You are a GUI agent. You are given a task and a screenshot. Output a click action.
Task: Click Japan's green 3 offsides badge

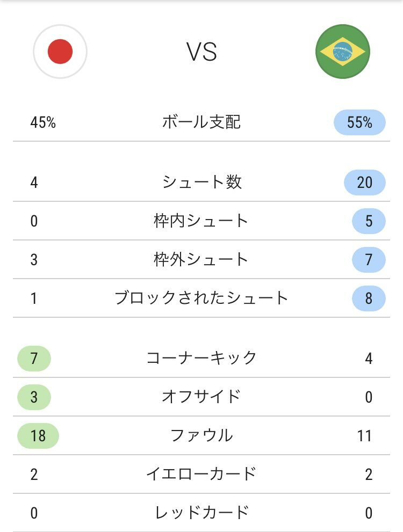[34, 397]
